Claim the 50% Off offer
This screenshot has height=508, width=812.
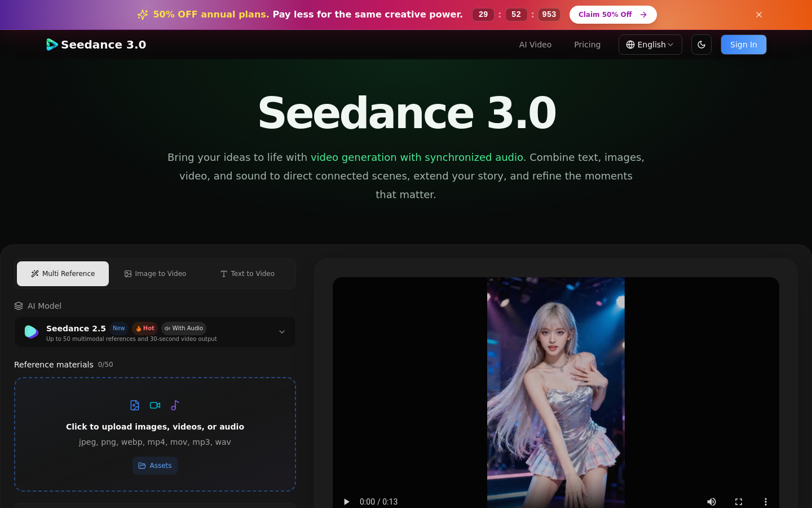click(x=613, y=15)
